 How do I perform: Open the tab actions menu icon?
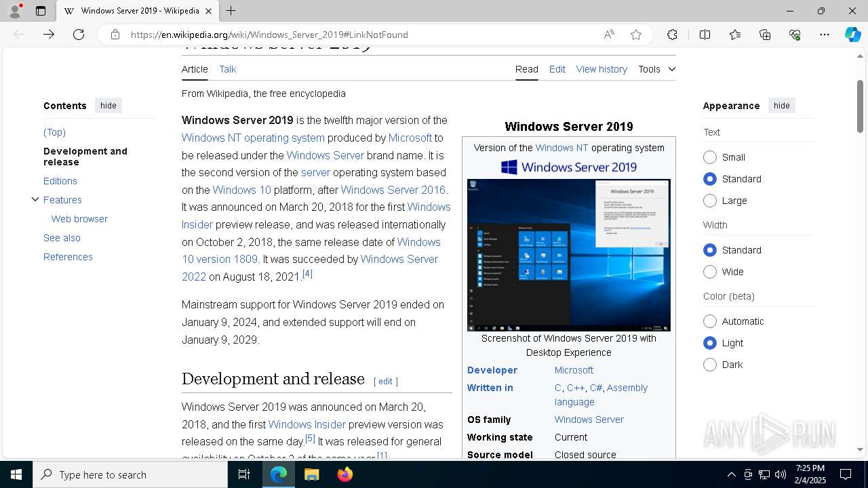point(41,11)
